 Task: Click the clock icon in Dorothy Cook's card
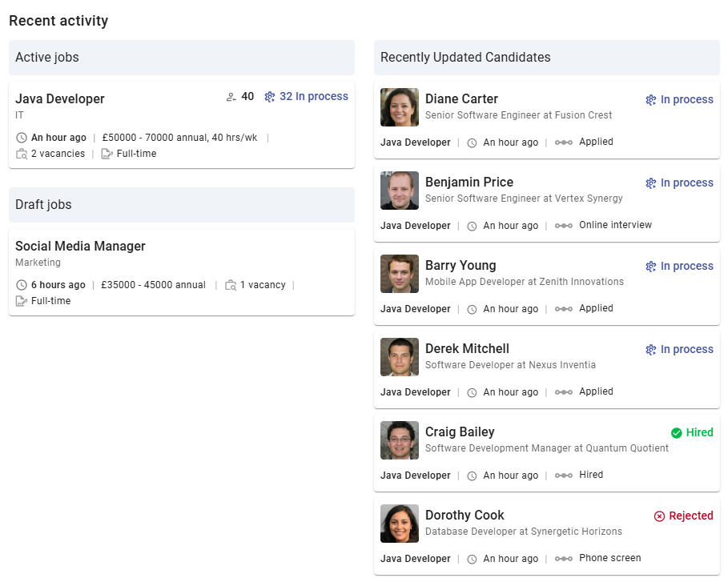[473, 559]
